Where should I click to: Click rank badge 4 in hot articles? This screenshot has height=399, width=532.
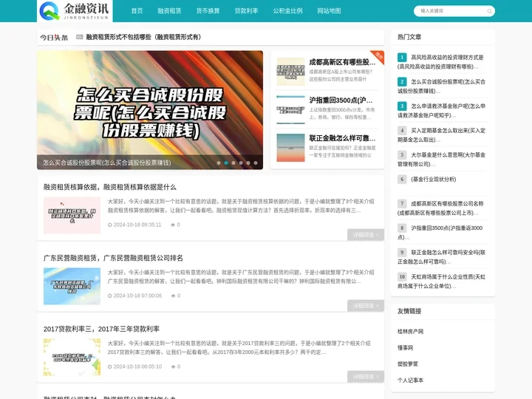[402, 131]
